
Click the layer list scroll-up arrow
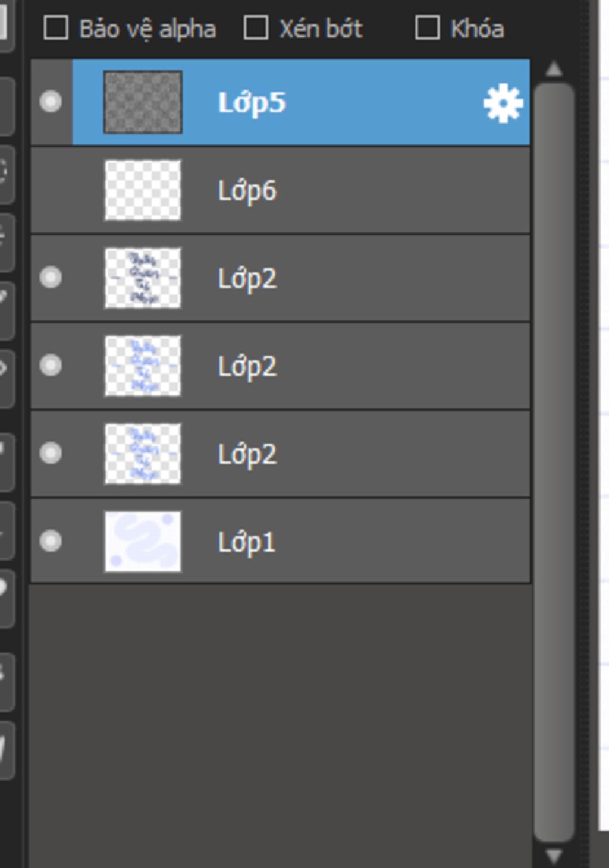(x=554, y=70)
